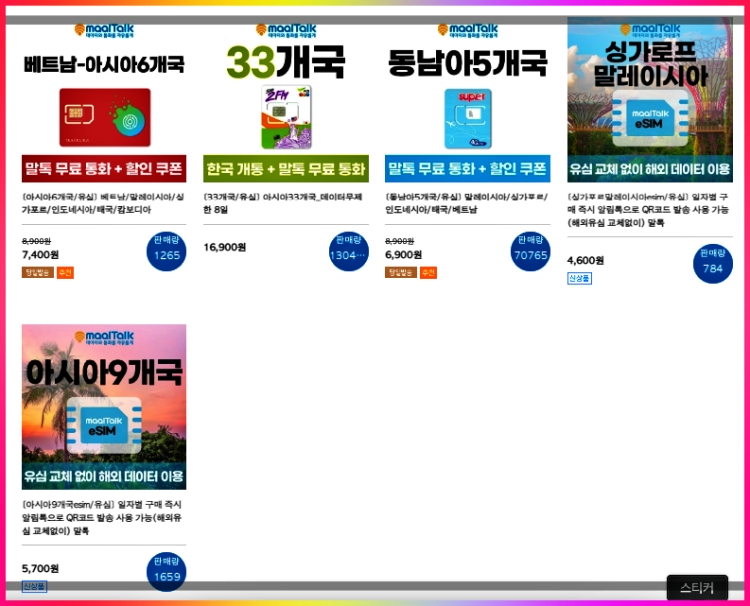Open the 33개국 product thumbnail
This screenshot has width=750, height=606.
tap(286, 100)
